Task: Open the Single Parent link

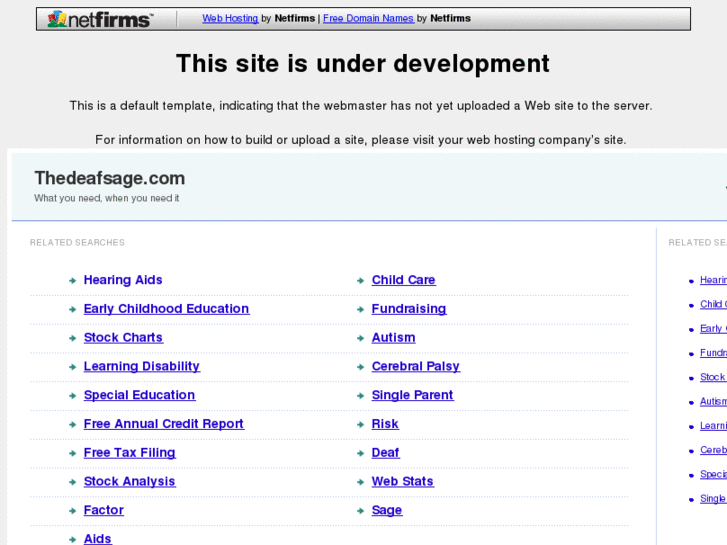Action: [412, 395]
